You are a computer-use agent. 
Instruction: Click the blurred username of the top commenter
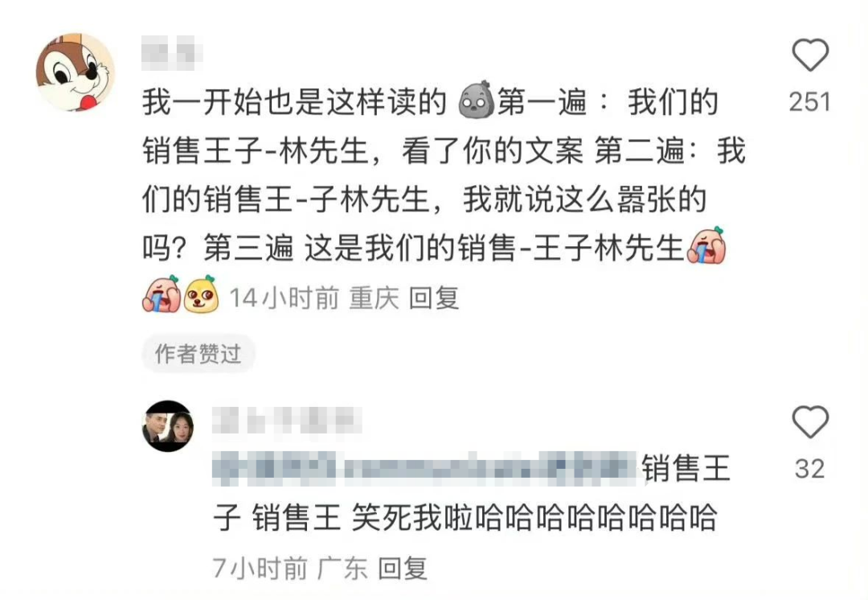(172, 52)
